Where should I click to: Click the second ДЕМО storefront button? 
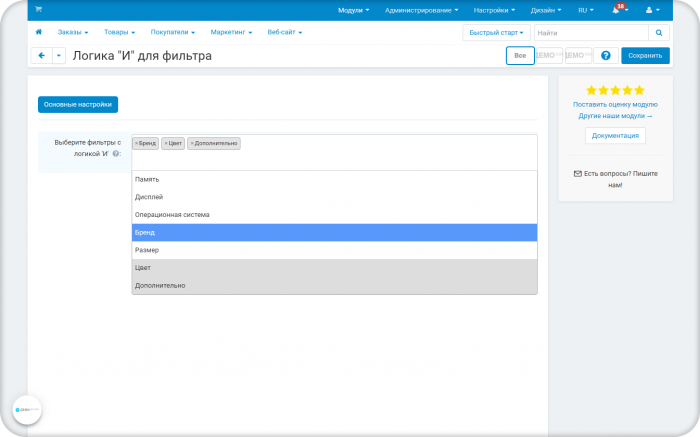point(578,56)
